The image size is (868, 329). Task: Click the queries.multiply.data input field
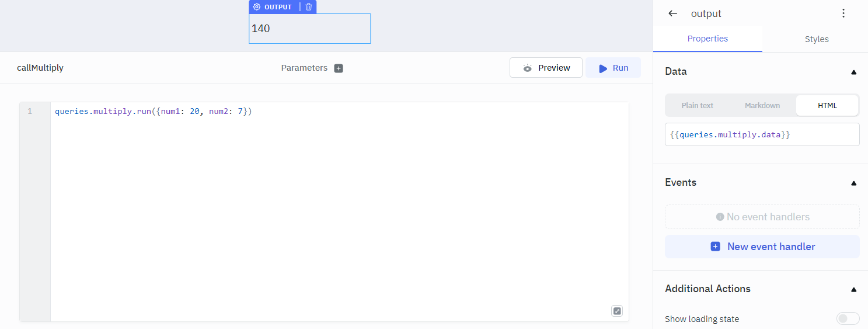[762, 134]
